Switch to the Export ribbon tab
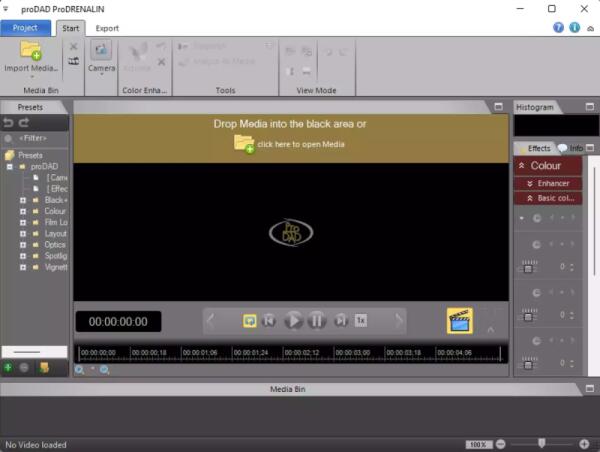This screenshot has width=600, height=452. tap(107, 28)
